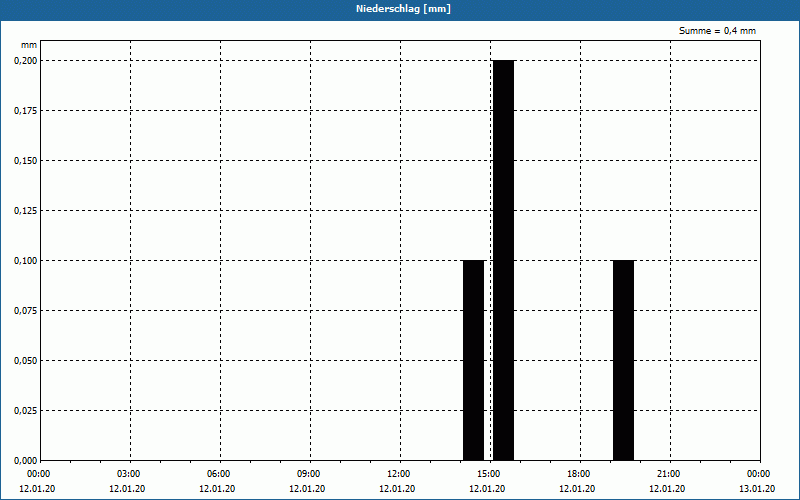Click the 0,025 y-axis label
This screenshot has height=500, width=800.
[26, 411]
